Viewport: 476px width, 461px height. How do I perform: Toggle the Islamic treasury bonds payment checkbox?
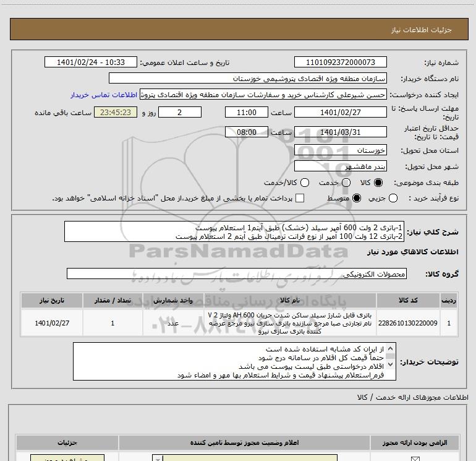300,198
